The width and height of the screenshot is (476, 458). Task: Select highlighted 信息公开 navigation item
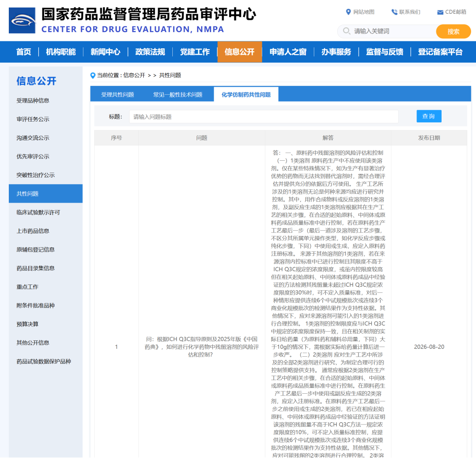click(x=239, y=52)
